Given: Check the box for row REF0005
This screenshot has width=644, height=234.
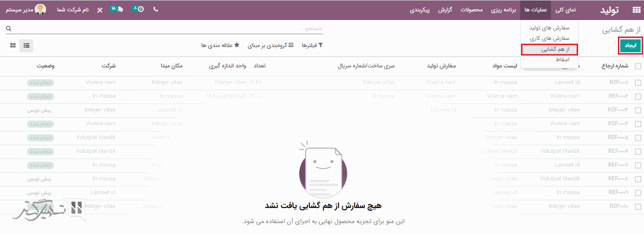Looking at the screenshot, I should pyautogui.click(x=638, y=138).
